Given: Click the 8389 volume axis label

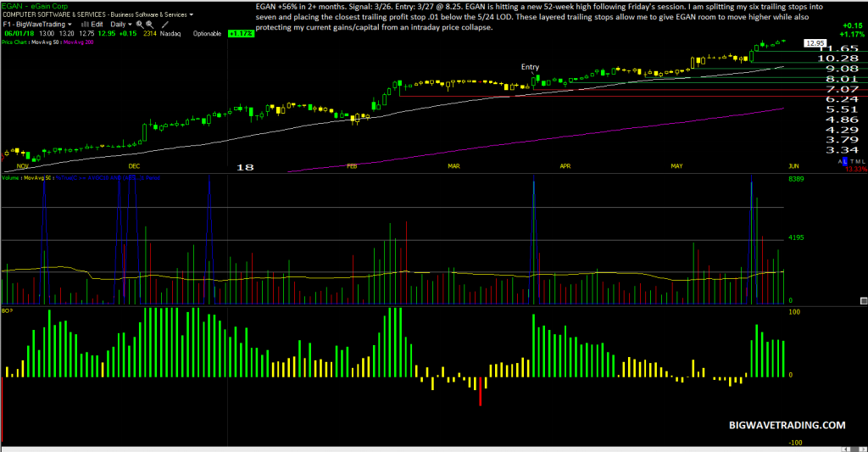Looking at the screenshot, I should pyautogui.click(x=796, y=179).
